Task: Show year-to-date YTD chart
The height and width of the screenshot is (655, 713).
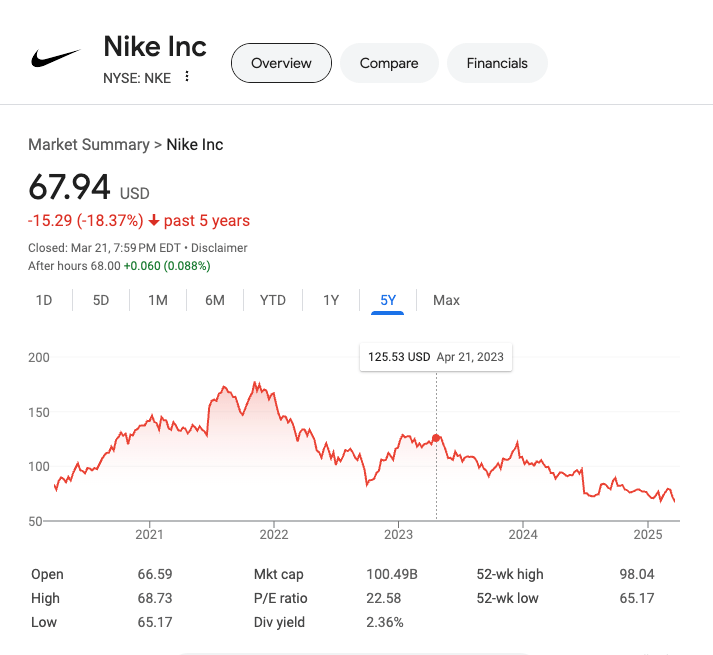Action: pyautogui.click(x=273, y=300)
